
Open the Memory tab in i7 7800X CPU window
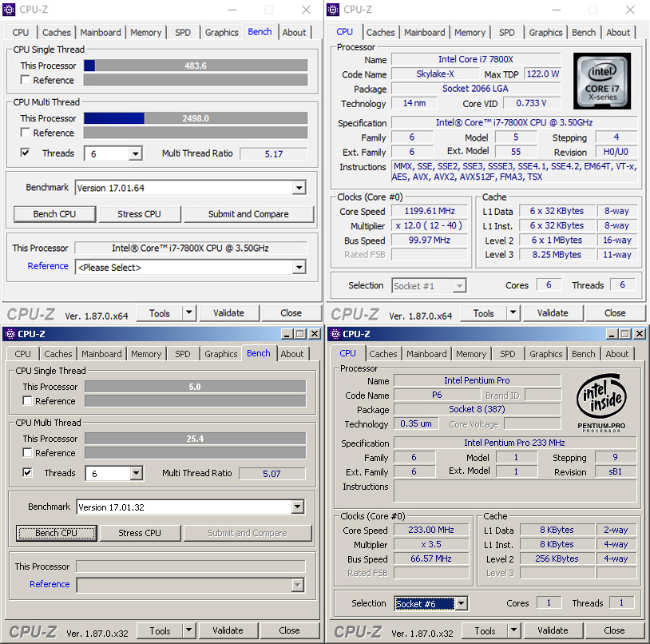[470, 33]
